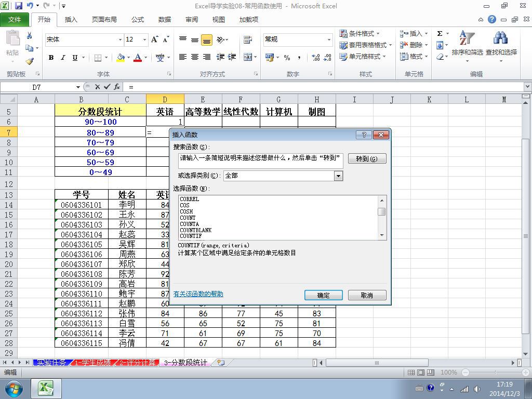Open 套用表格格式 table format dropdown
This screenshot has width=532, height=399.
coord(365,45)
